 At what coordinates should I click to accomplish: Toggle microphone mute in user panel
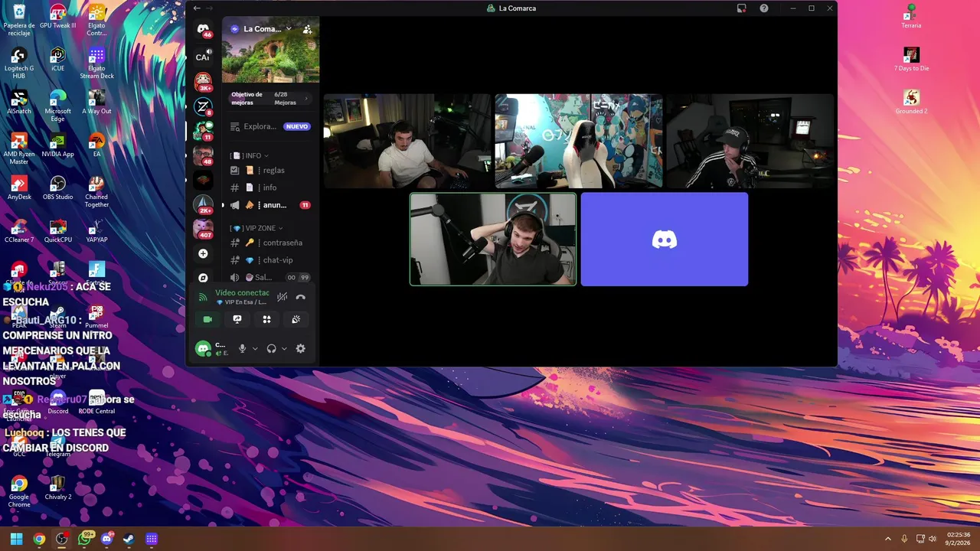point(242,348)
